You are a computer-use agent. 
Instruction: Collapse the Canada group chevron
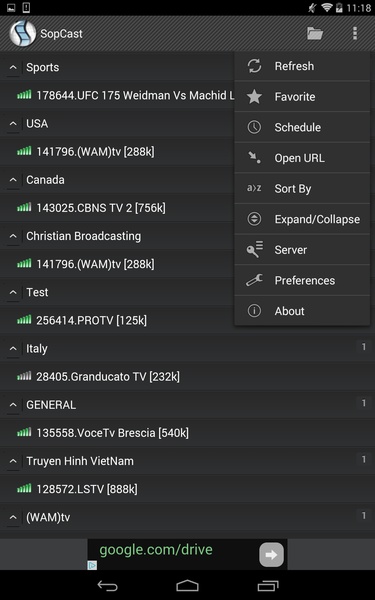pyautogui.click(x=13, y=180)
